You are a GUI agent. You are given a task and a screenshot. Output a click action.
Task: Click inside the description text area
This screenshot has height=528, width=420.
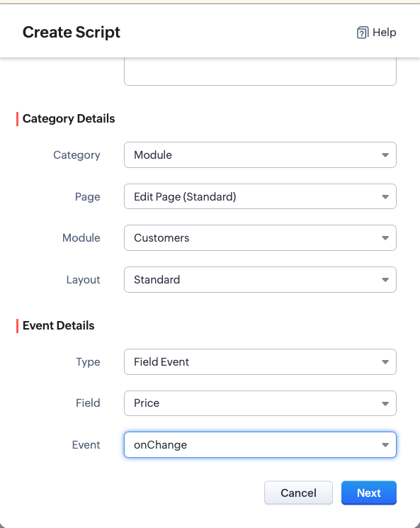click(x=260, y=72)
